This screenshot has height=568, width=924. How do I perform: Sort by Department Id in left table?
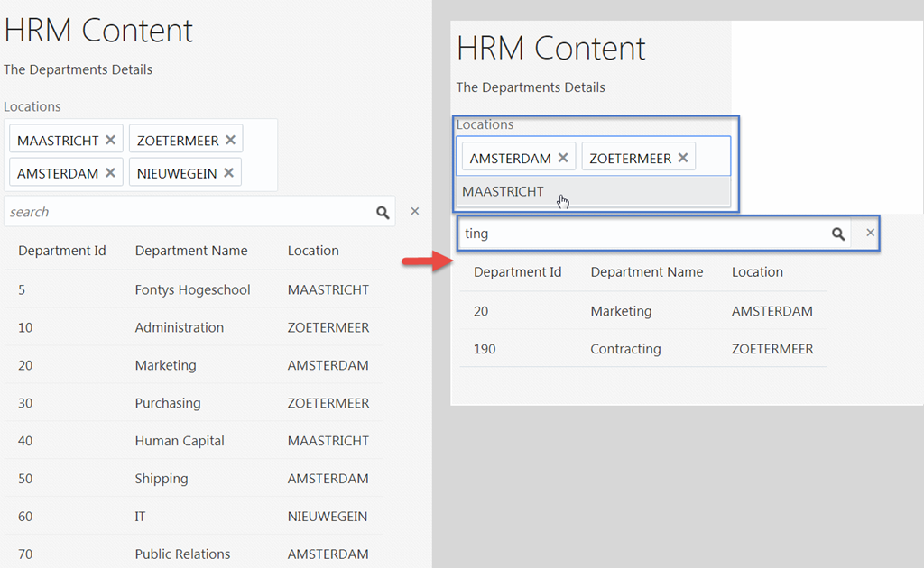(62, 251)
